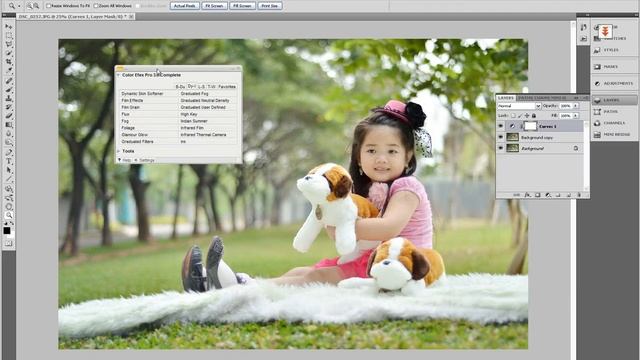The image size is (640, 360).
Task: Select the Eraser tool
Action: click(9, 116)
